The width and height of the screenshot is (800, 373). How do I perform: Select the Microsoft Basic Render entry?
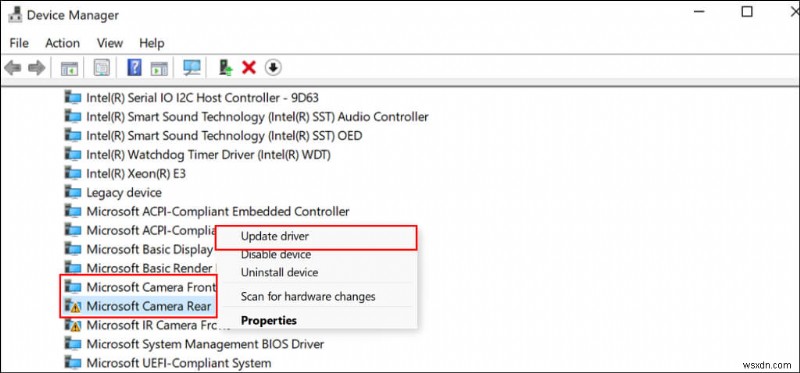pyautogui.click(x=149, y=268)
